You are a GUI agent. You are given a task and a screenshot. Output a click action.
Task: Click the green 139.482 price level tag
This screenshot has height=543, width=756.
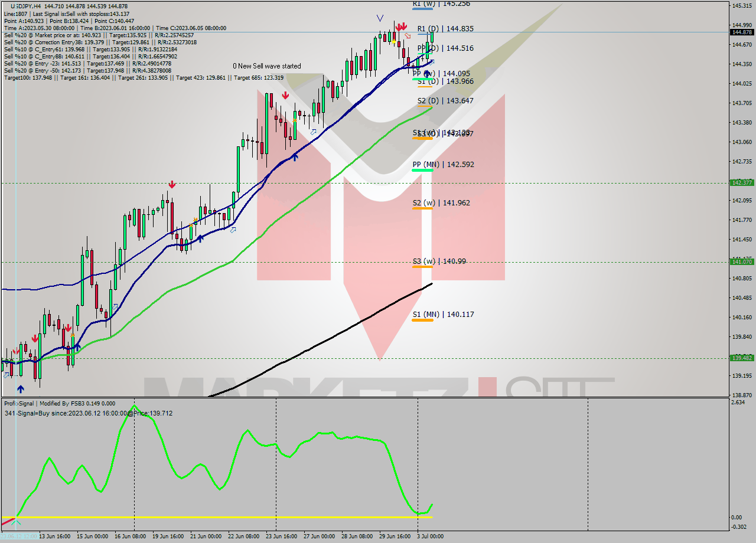[x=742, y=358]
